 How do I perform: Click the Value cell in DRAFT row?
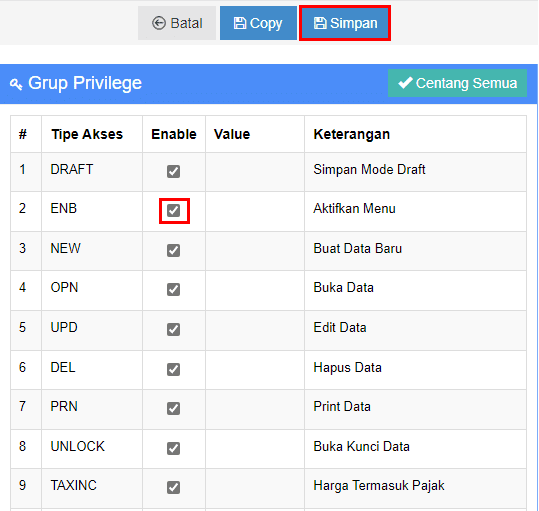pos(255,172)
